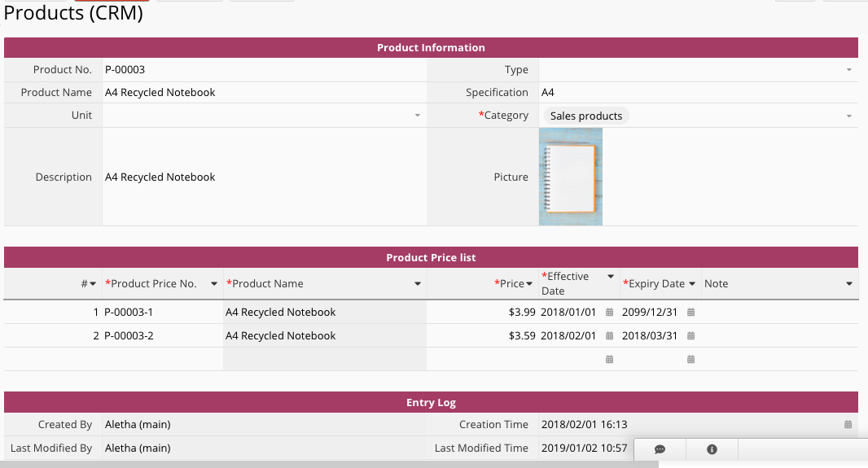Select the Sales products category tag
The image size is (868, 468).
click(586, 116)
